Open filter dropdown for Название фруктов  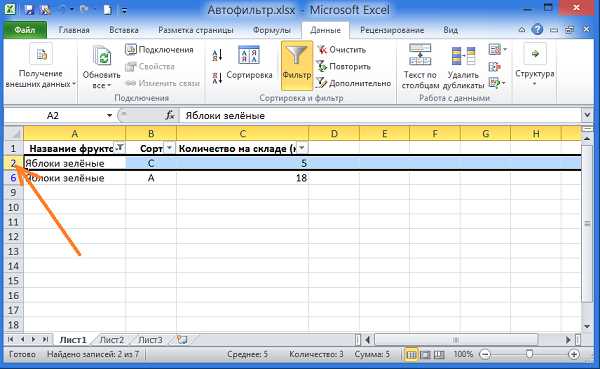pos(120,148)
